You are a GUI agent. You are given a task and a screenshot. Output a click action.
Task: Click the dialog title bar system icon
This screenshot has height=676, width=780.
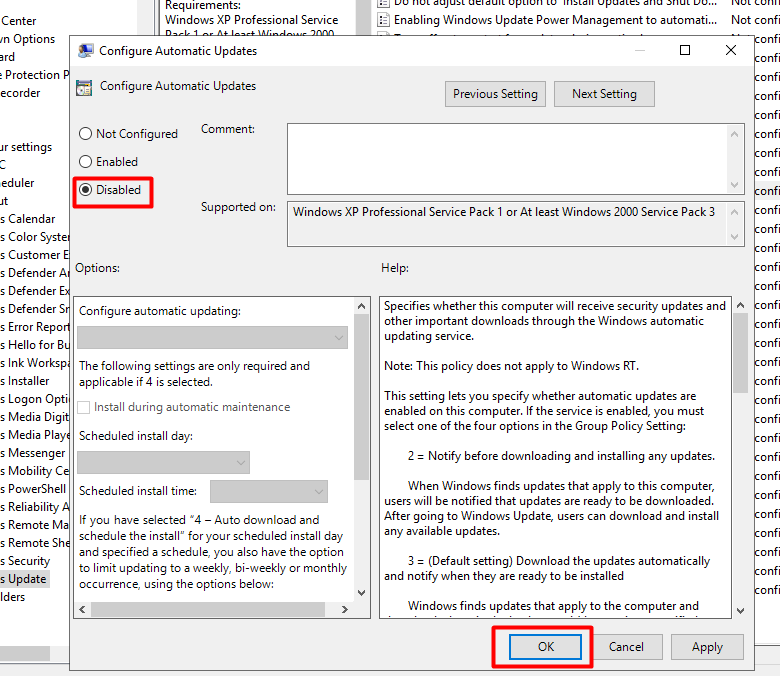point(85,51)
